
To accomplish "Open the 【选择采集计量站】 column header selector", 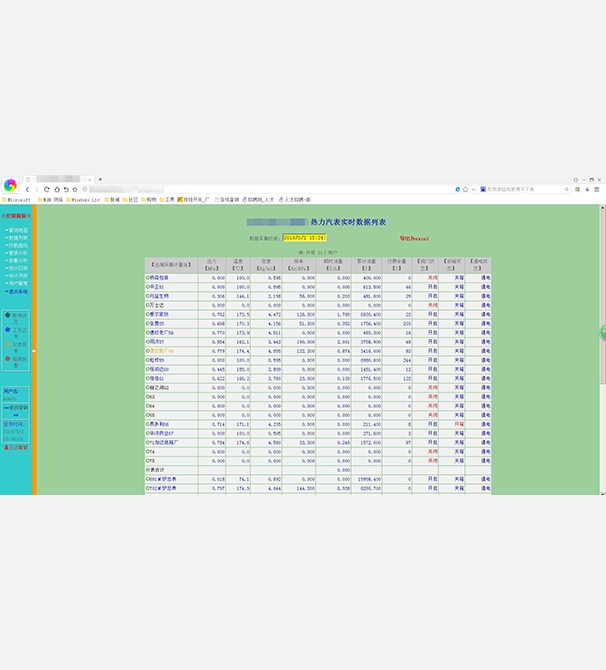I will tap(171, 264).
